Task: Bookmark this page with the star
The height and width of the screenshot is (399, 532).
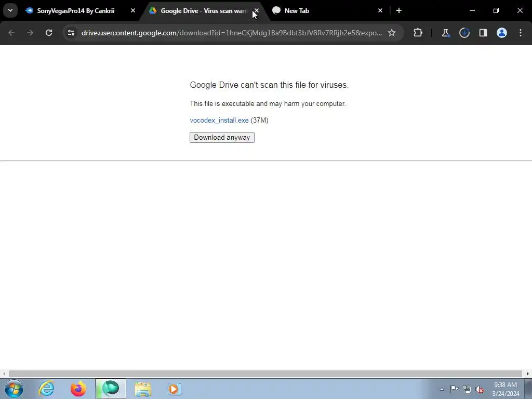Action: pyautogui.click(x=392, y=33)
